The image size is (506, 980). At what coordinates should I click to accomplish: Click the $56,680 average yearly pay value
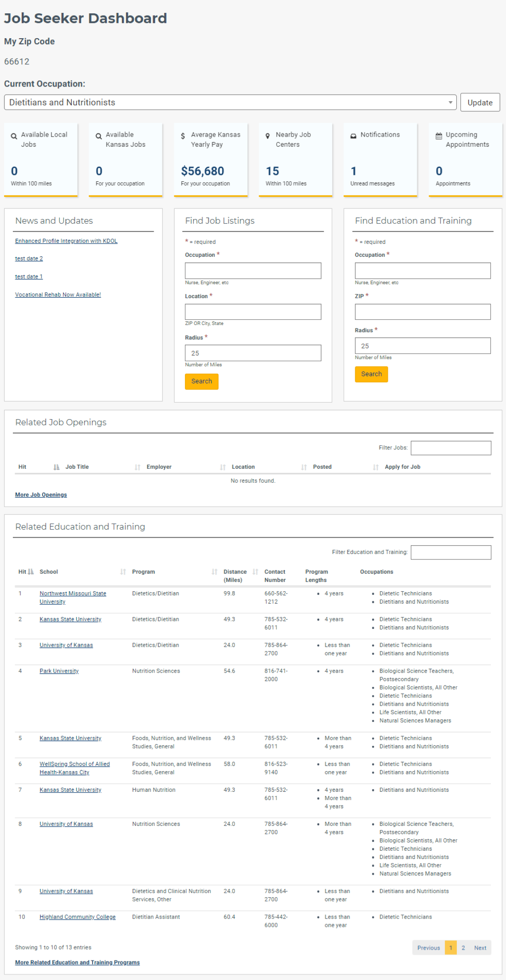[202, 171]
